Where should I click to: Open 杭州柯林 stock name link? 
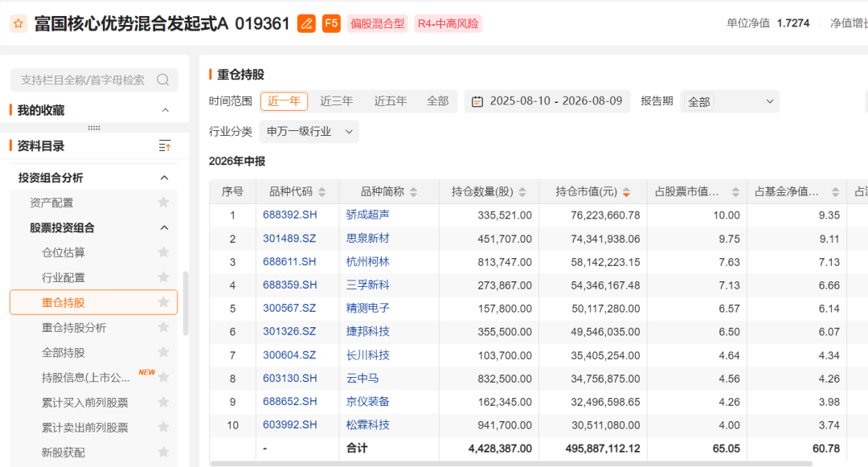click(x=367, y=262)
